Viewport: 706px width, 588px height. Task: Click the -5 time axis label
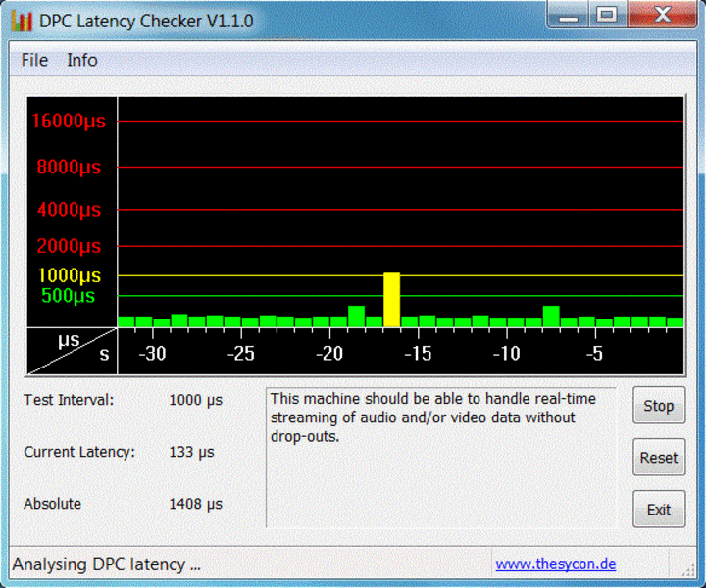tap(595, 354)
